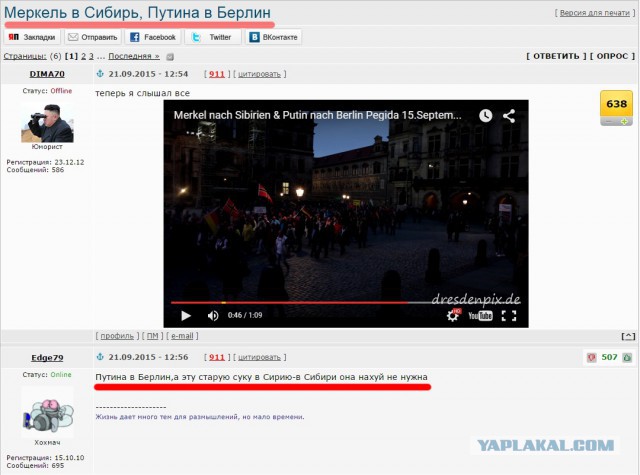Image resolution: width=640 pixels, height=475 pixels.
Task: Quote DIMA70 post with цитировать
Action: pyautogui.click(x=259, y=74)
